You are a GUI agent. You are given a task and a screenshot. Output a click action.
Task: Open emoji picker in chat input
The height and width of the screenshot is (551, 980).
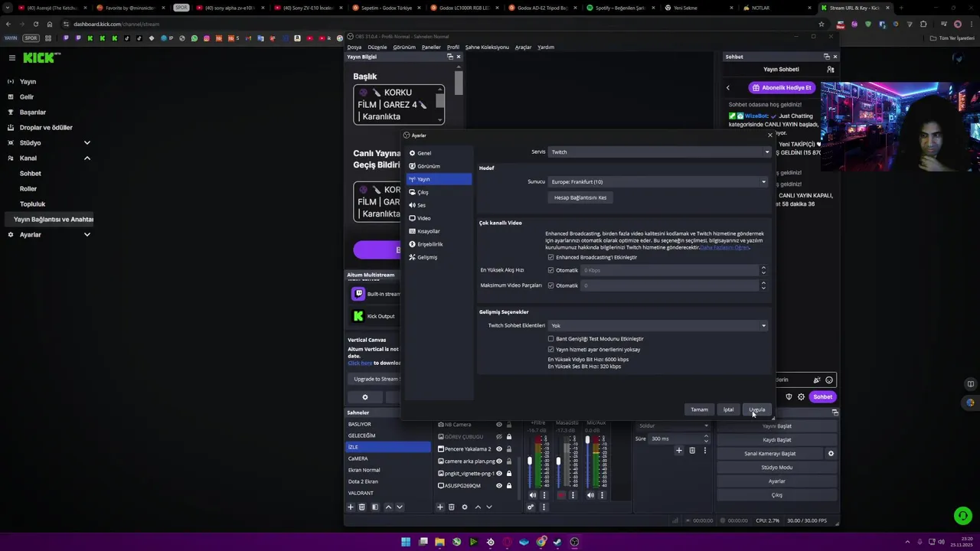pyautogui.click(x=829, y=380)
